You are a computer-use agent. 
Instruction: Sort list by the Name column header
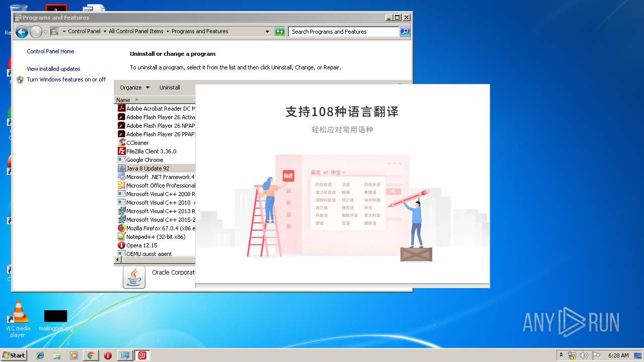click(155, 100)
